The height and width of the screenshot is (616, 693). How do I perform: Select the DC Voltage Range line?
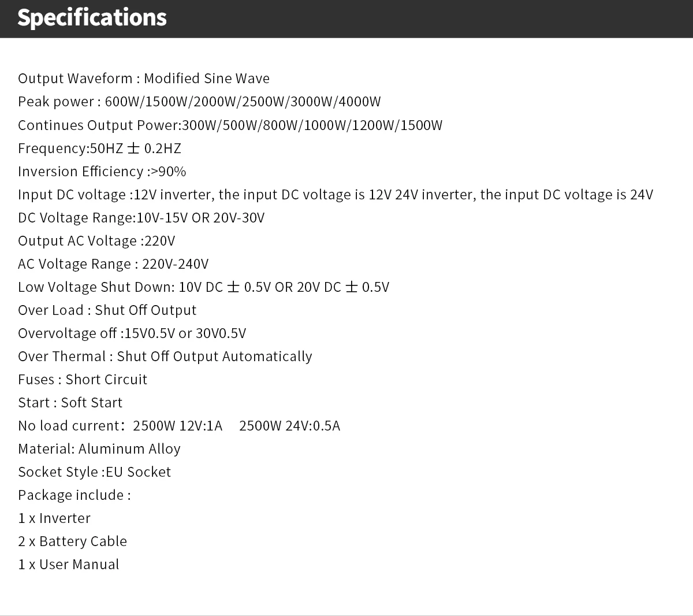141,217
